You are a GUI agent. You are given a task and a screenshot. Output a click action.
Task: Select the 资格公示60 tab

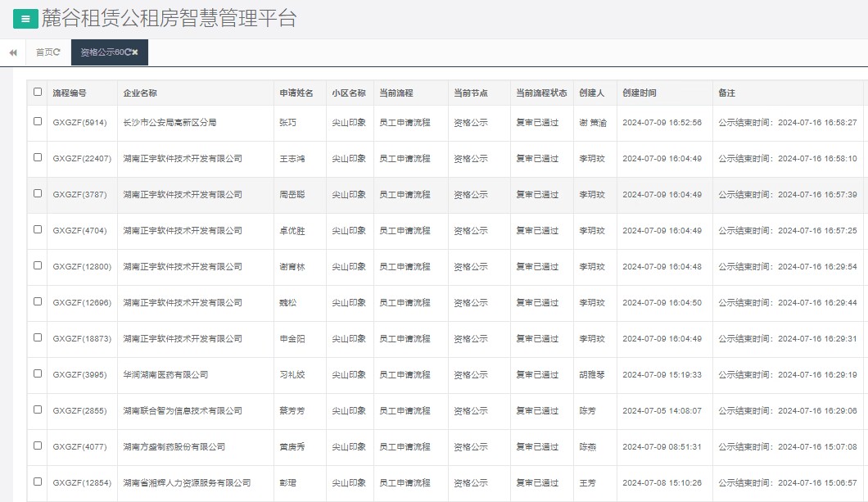[x=102, y=52]
